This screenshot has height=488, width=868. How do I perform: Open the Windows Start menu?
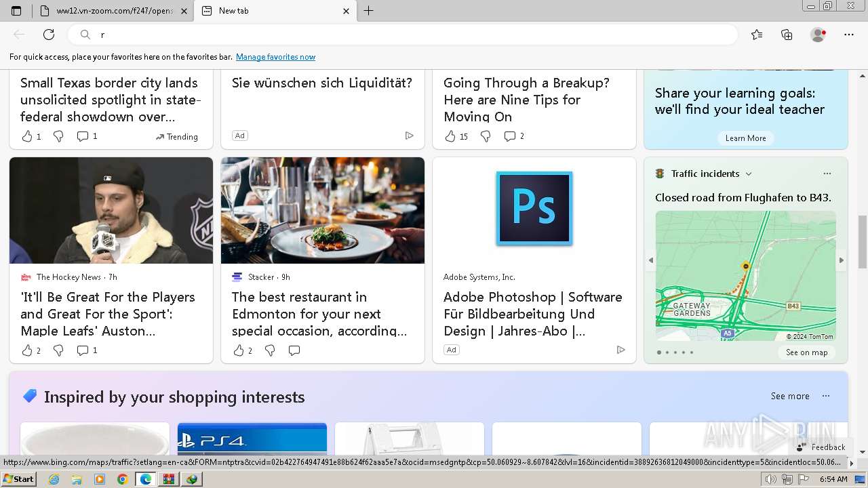point(18,479)
